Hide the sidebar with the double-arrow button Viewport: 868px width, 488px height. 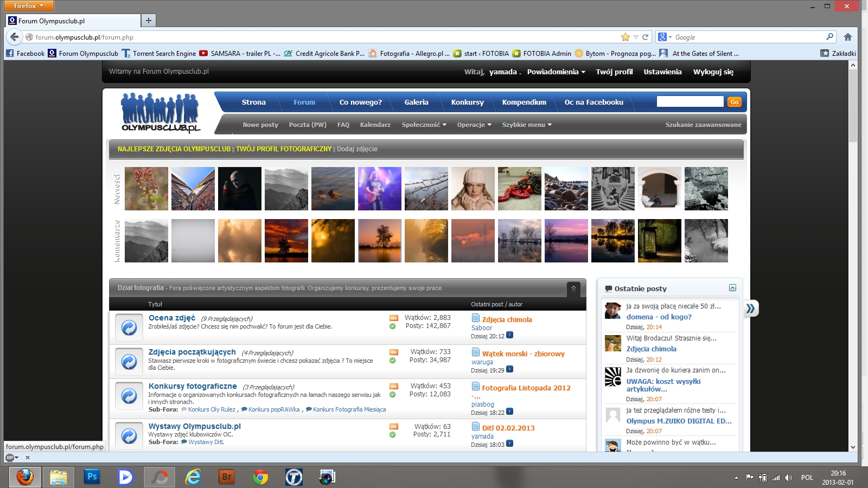(x=750, y=309)
